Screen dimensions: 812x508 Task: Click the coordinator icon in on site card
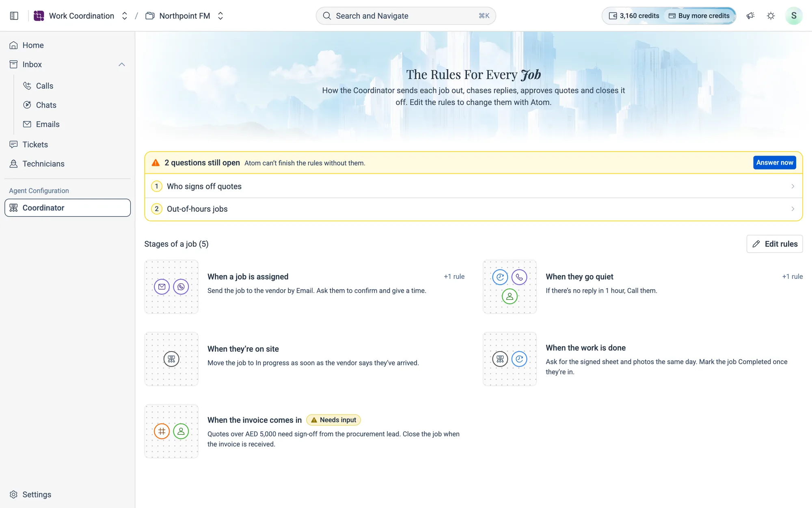pos(171,359)
